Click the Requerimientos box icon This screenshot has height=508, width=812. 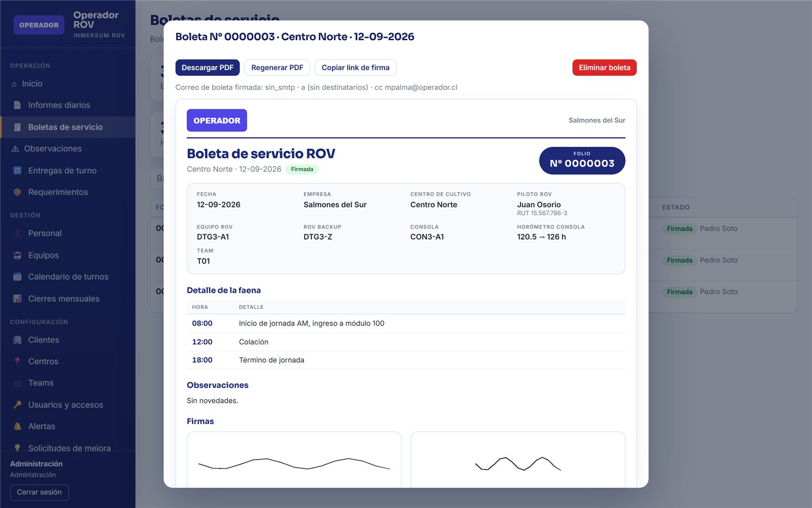tap(17, 192)
